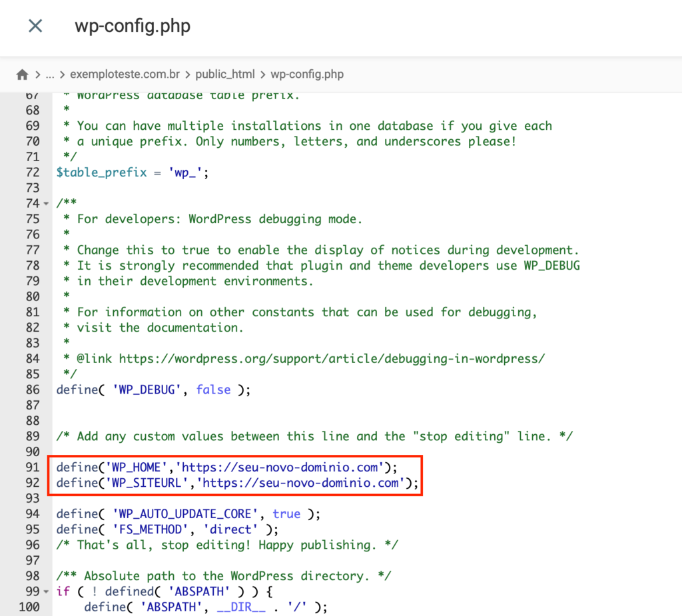Click the 'Absolute path to the WordPress directory' comment
The height and width of the screenshot is (616, 682).
point(224,576)
